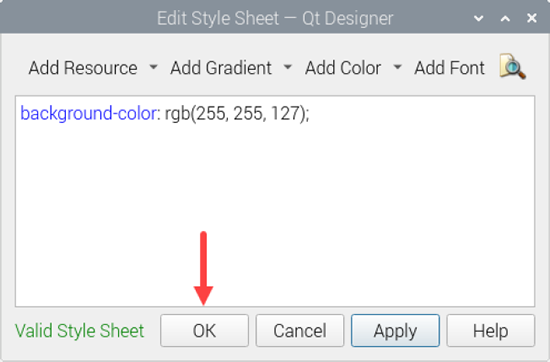
Task: Click the Add Font button
Action: pyautogui.click(x=449, y=68)
